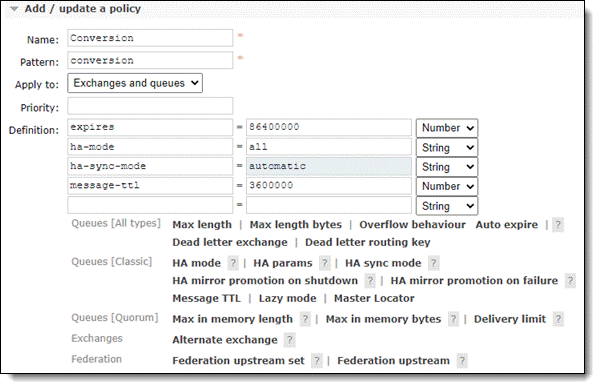
Task: Open the type dropdown for ha-sync-mode row
Action: pos(447,167)
